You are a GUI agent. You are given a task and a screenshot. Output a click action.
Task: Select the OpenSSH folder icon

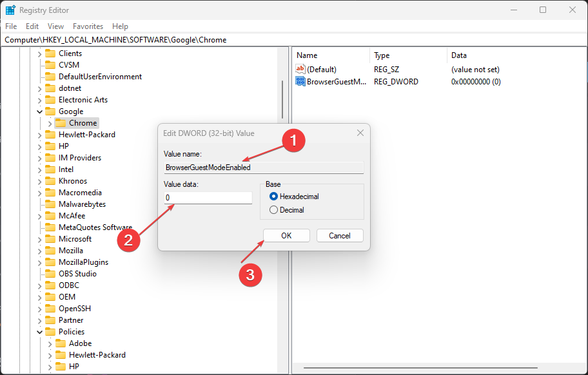click(50, 309)
